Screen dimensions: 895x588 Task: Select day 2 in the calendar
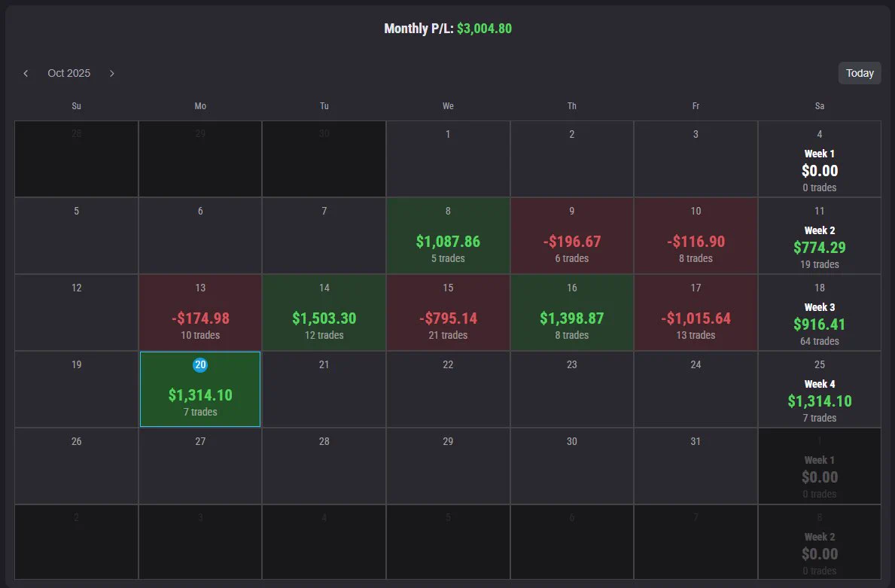click(572, 160)
